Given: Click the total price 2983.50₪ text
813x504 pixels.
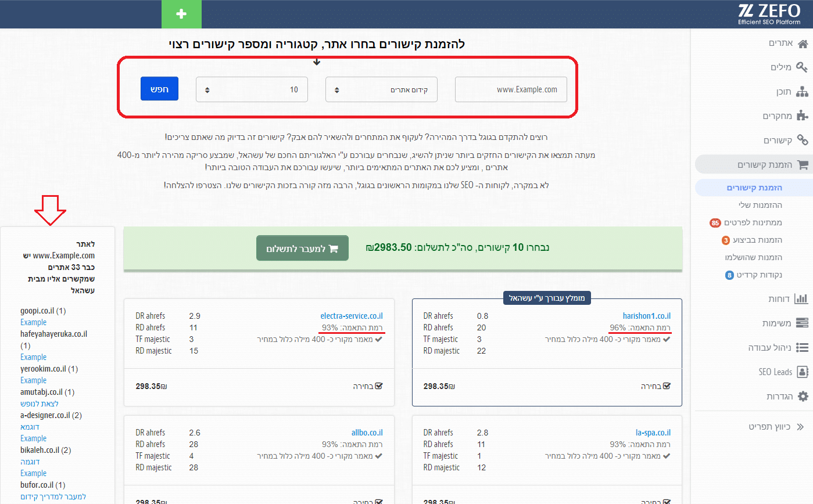Looking at the screenshot, I should pos(388,247).
